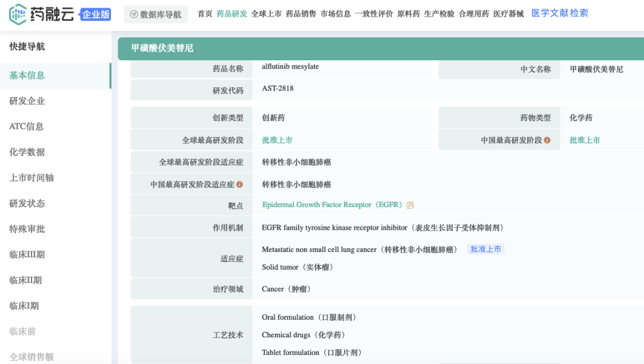Open 合理用药 menu item
Image resolution: width=644 pixels, height=364 pixels.
(x=474, y=14)
